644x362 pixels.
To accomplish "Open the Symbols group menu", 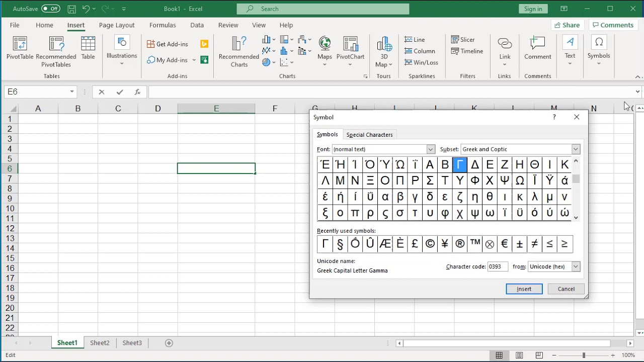I will [x=599, y=51].
